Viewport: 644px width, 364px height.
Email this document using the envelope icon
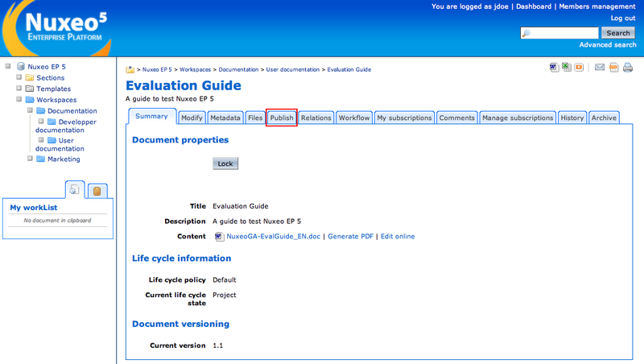coord(600,68)
